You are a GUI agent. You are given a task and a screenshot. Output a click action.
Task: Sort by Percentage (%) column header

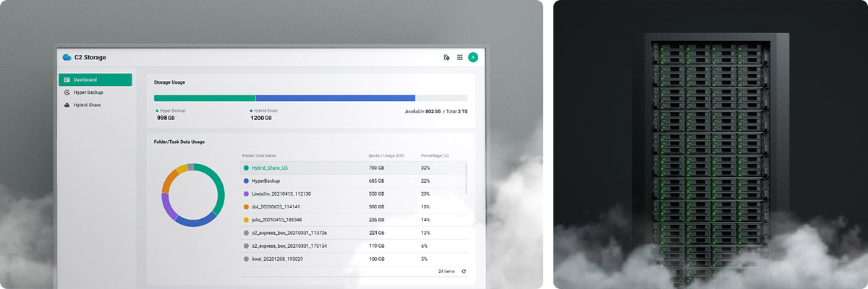[435, 155]
